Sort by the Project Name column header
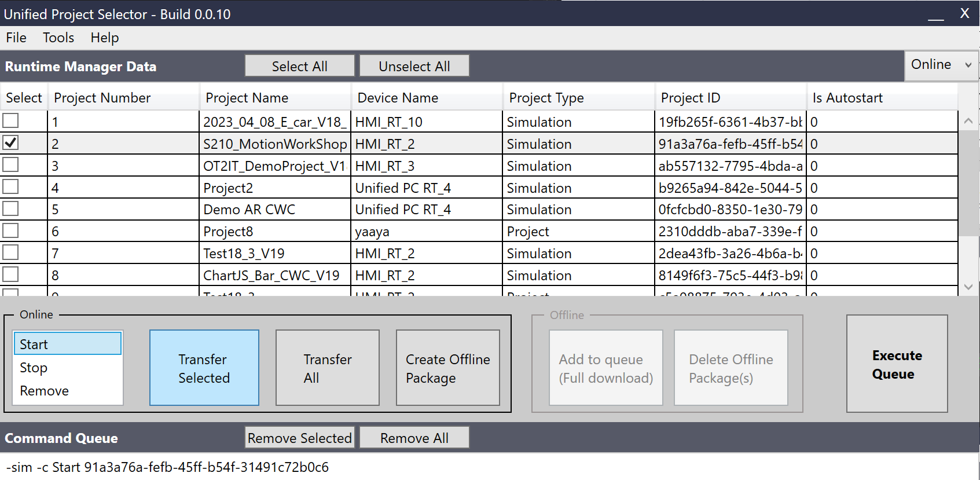The image size is (980, 480). pyautogui.click(x=276, y=97)
